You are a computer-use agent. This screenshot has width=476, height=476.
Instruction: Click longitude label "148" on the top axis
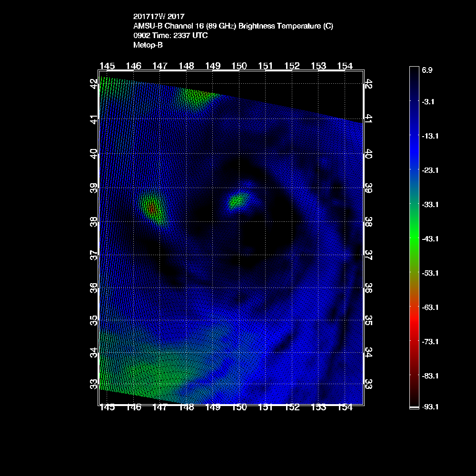[x=187, y=66]
